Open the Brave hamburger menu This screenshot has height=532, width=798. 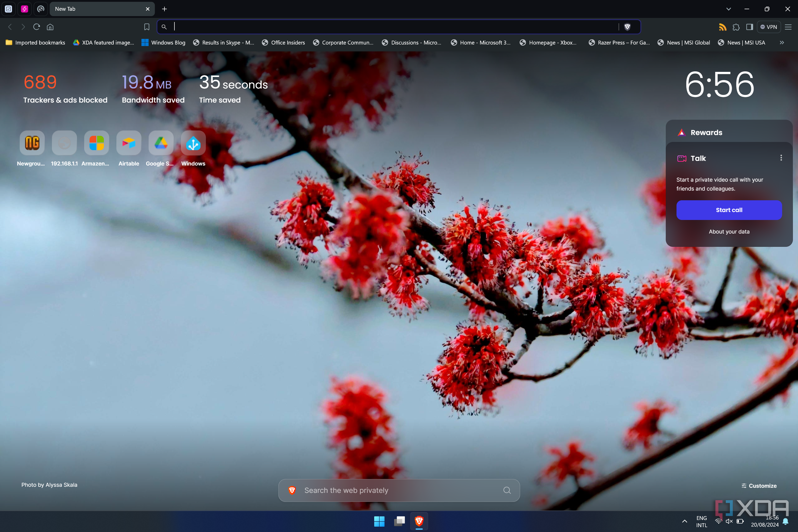click(788, 27)
